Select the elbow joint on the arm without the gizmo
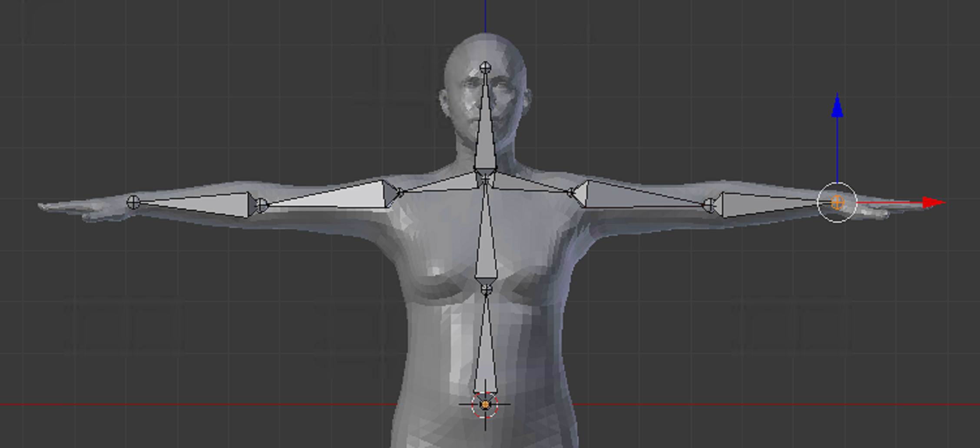This screenshot has height=448, width=980. 262,205
